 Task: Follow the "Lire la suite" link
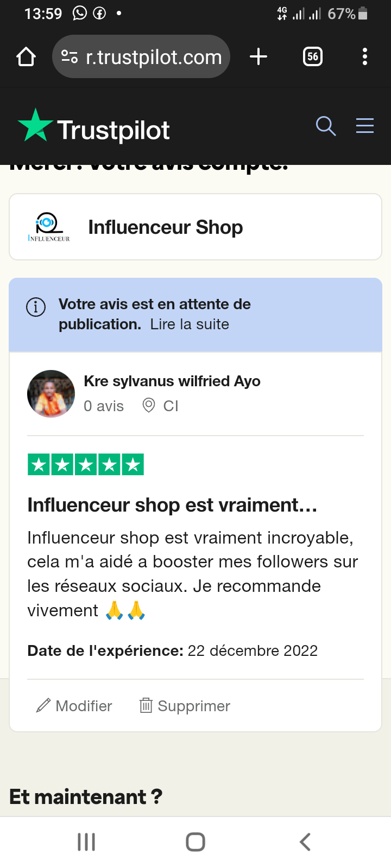(190, 324)
